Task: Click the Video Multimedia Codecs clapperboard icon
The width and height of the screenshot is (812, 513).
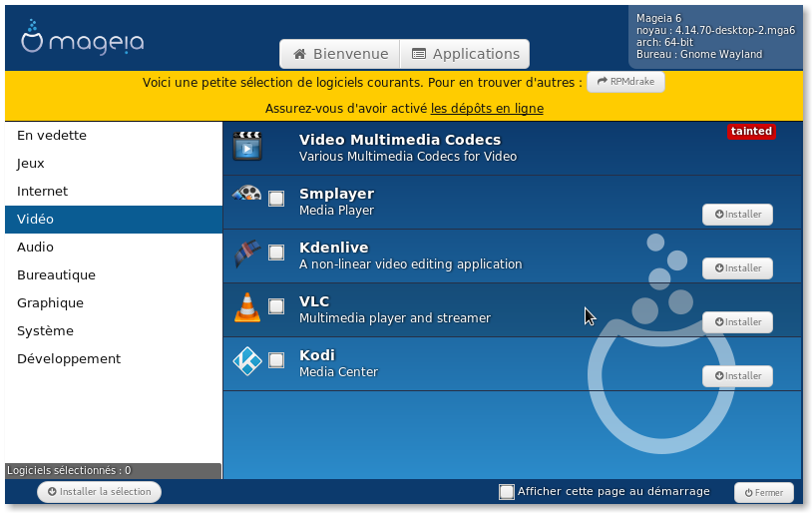Action: 247,146
